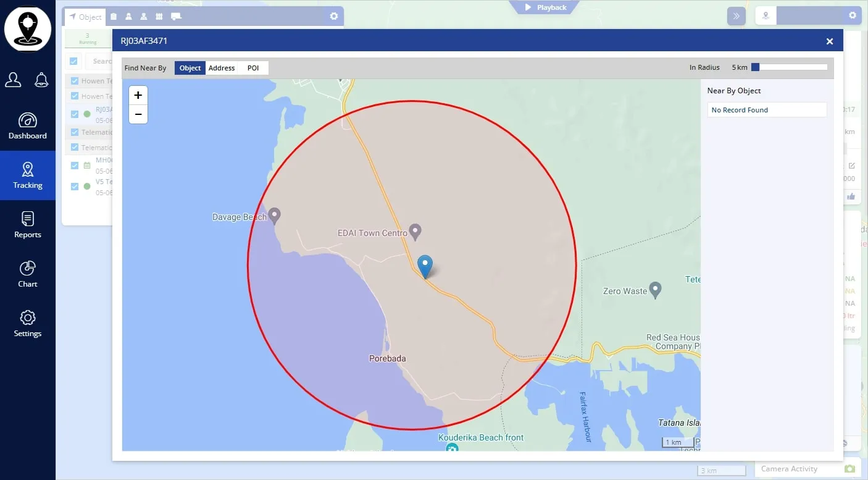Click the blue vehicle location marker
The image size is (868, 480).
tap(425, 266)
